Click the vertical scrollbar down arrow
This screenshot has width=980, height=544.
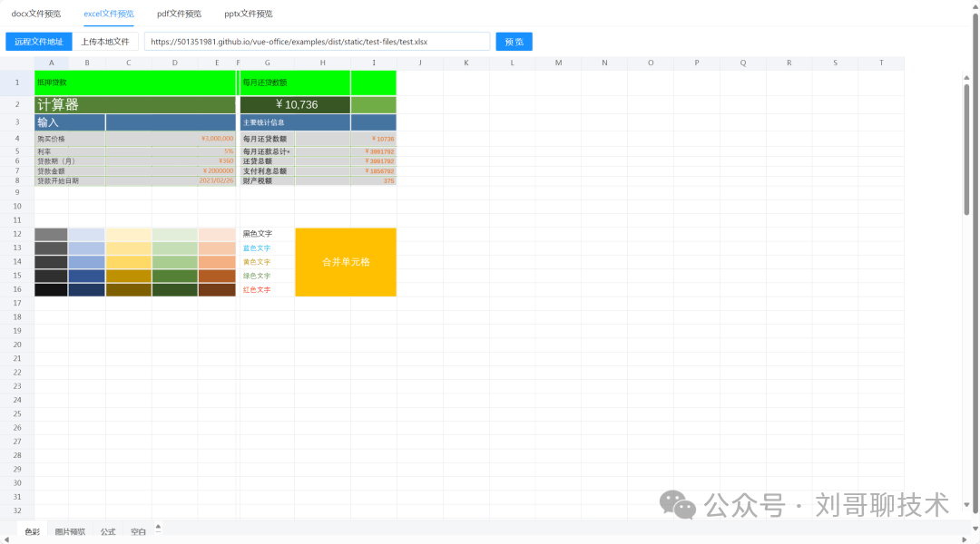966,505
